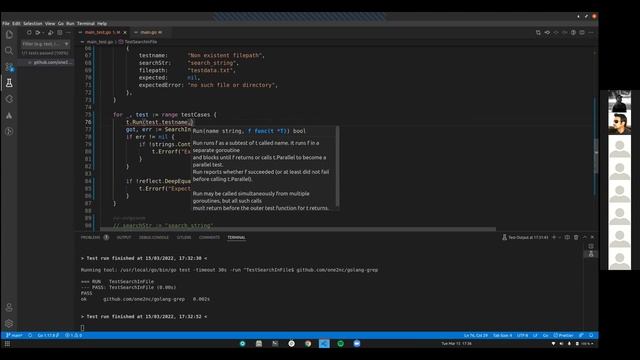Open VS Code icon in taskbar
This screenshot has width=640, height=360.
pos(324,344)
